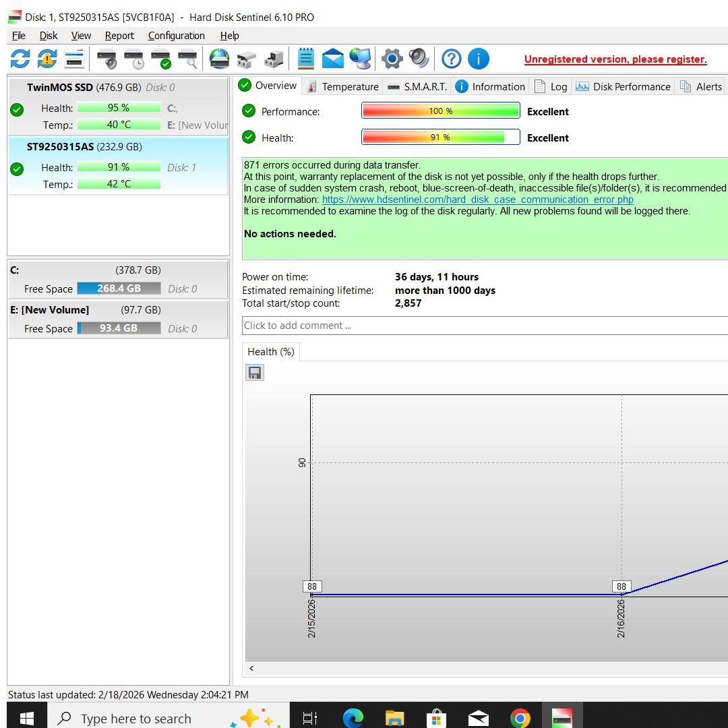
Task: Click the comment input field
Action: [484, 326]
